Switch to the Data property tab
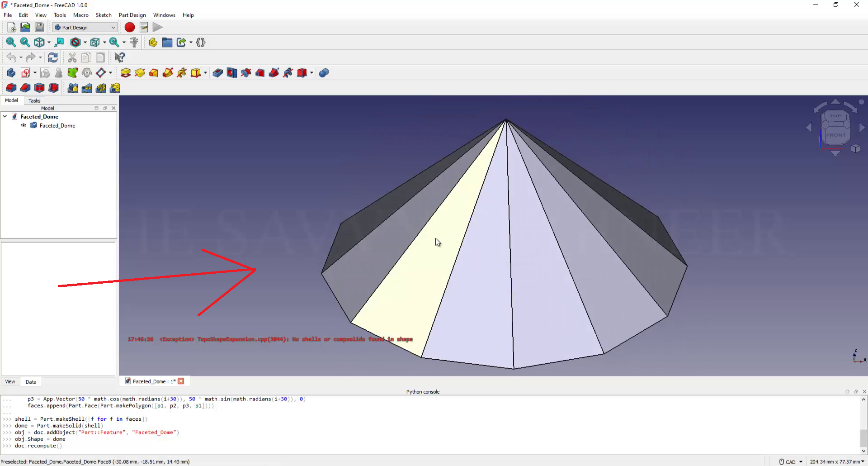The image size is (868, 466). [x=31, y=382]
